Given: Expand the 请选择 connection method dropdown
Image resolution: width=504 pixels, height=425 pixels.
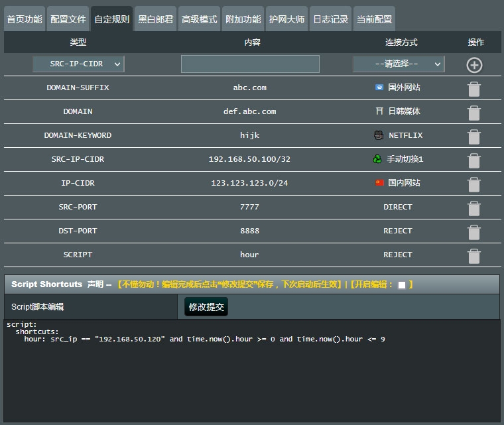Looking at the screenshot, I should pyautogui.click(x=399, y=64).
